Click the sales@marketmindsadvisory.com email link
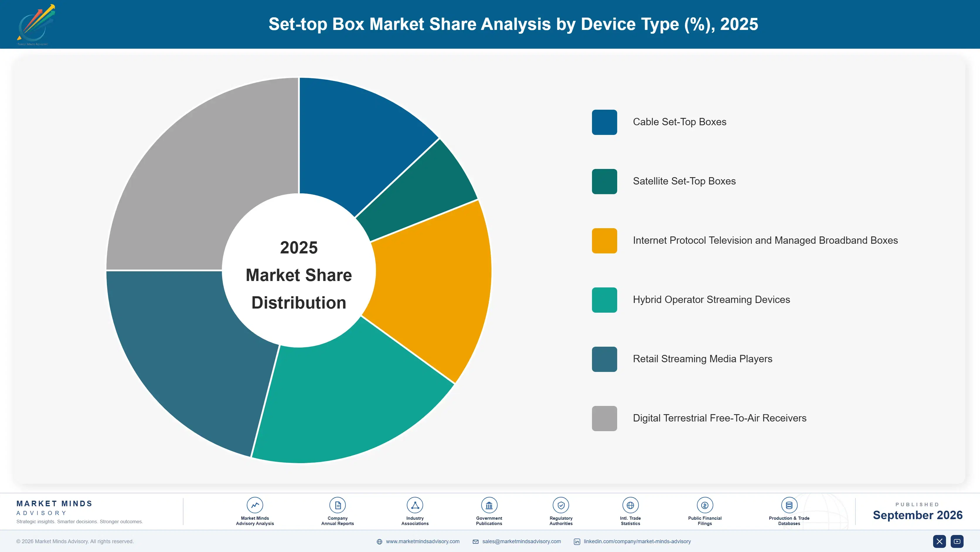The image size is (980, 552). pyautogui.click(x=522, y=541)
